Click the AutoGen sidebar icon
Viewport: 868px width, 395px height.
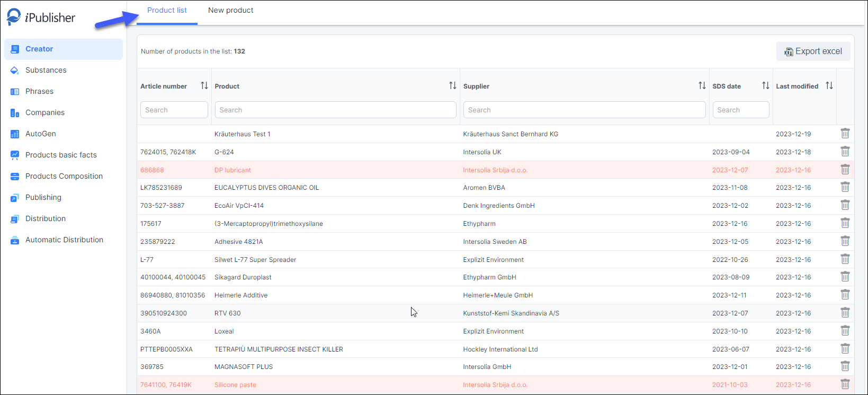[x=15, y=134]
